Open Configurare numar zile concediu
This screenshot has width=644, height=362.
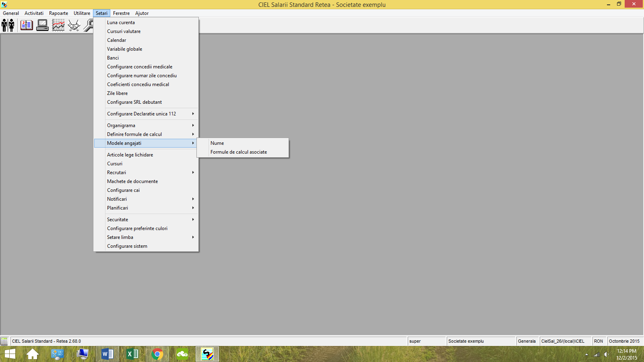(x=146, y=76)
